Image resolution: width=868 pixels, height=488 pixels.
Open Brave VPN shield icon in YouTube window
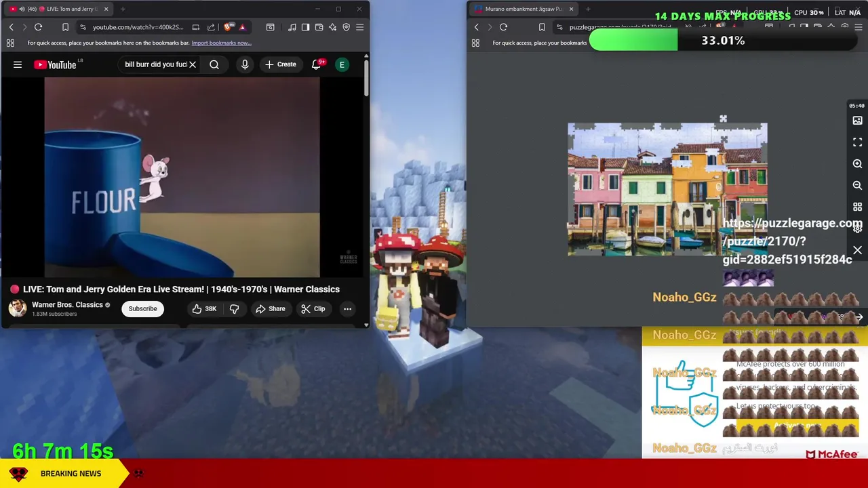click(346, 27)
